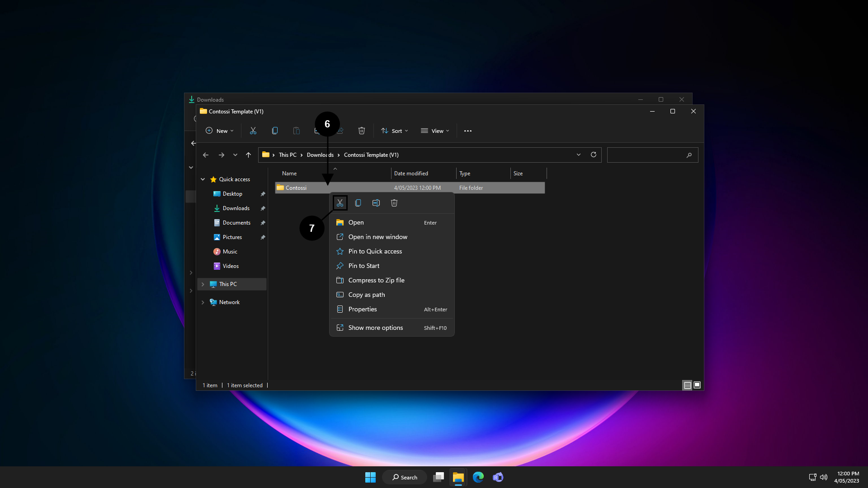Screen dimensions: 868x488
Task: Select Compress to Zip file
Action: click(x=376, y=280)
